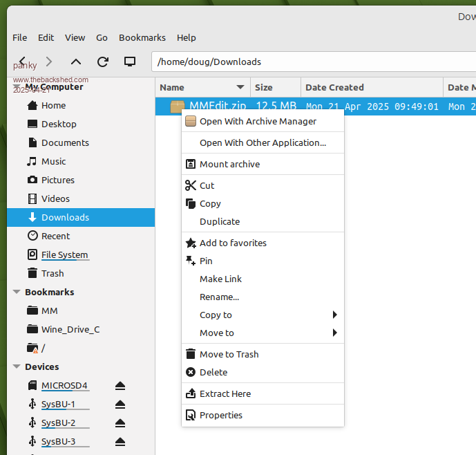Go forward using toolbar arrow
This screenshot has width=476, height=455.
tap(49, 62)
